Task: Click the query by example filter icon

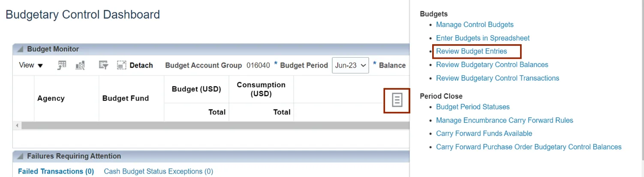Action: pyautogui.click(x=103, y=65)
